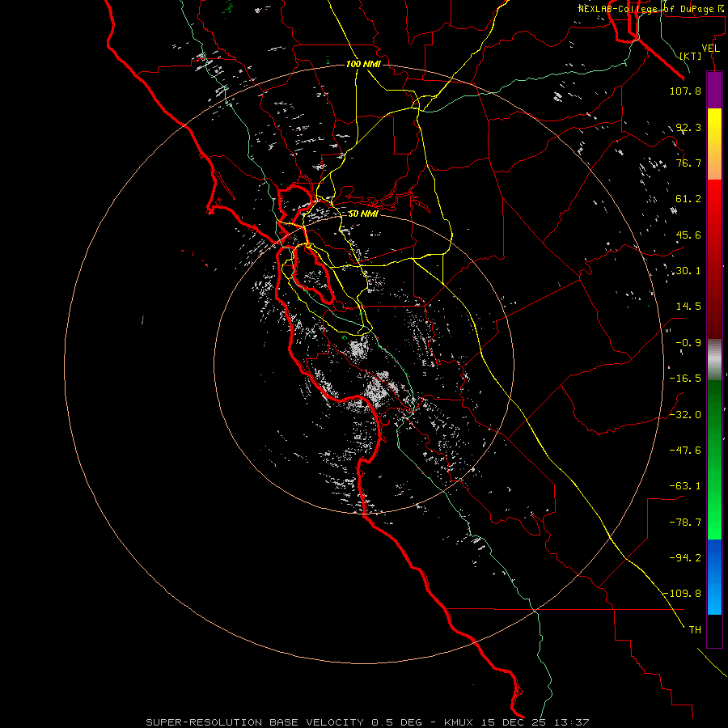
Task: Select the 30.1 value on velocity scale
Action: (x=688, y=271)
